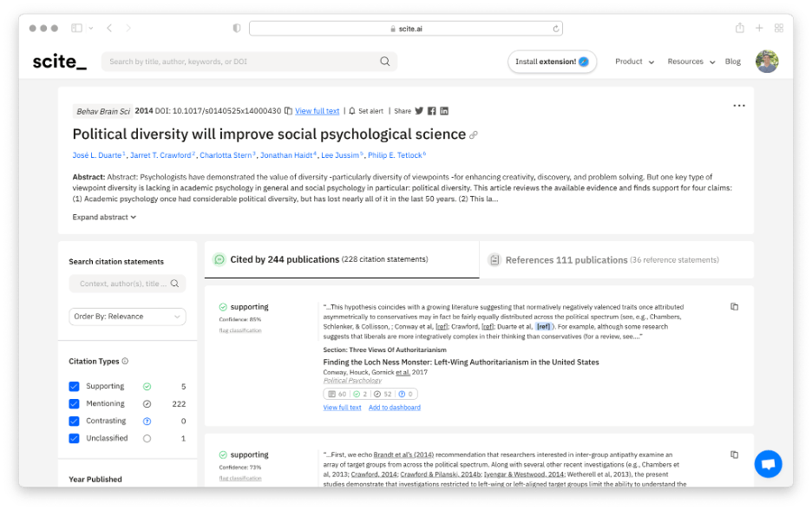Click the scite_ logo
This screenshot has height=510, width=812.
pyautogui.click(x=60, y=62)
